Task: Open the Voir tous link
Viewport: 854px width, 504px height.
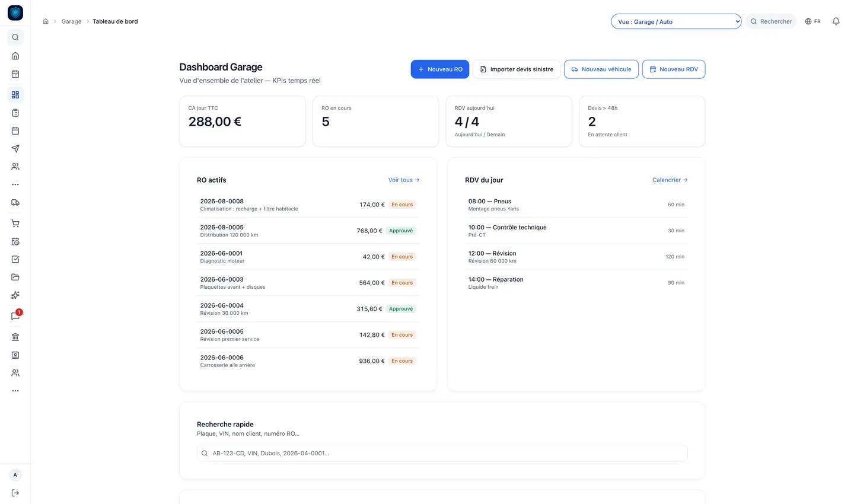Action: (404, 180)
